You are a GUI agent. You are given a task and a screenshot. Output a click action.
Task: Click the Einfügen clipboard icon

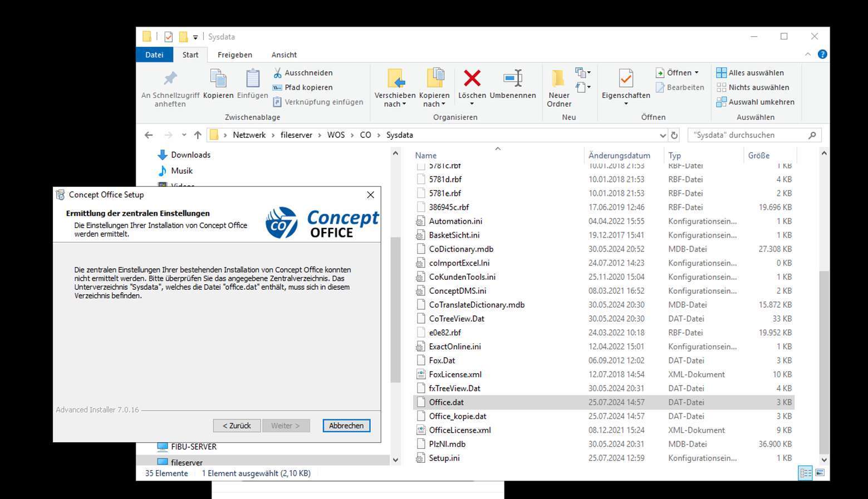253,78
